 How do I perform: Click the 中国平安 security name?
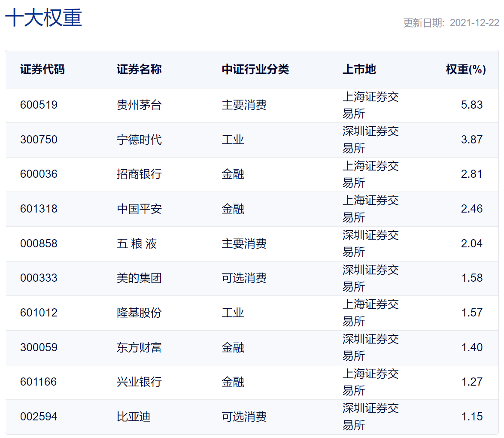[139, 209]
